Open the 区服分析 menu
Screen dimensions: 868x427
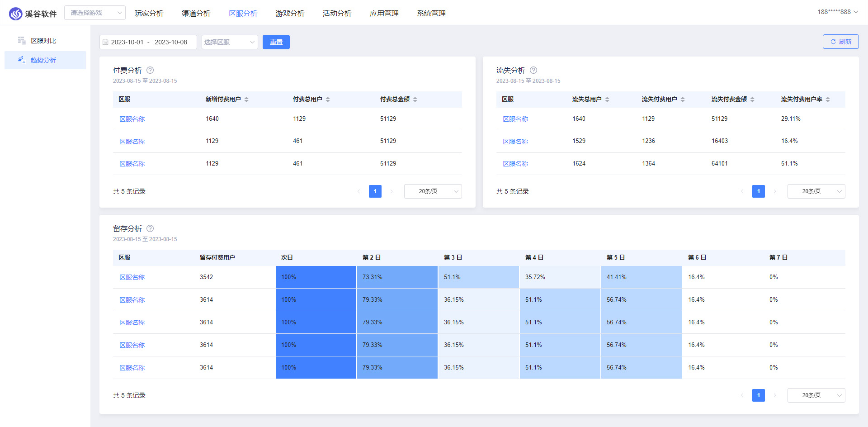coord(243,14)
